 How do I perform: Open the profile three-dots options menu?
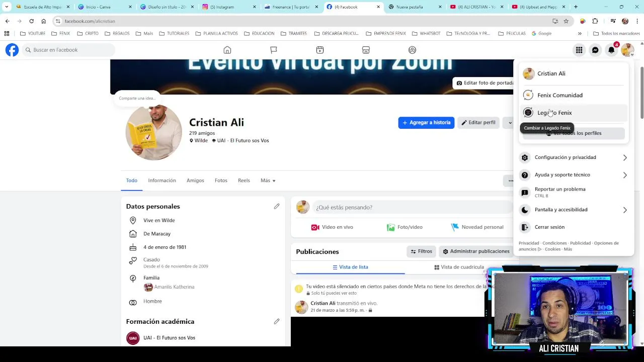(510, 180)
